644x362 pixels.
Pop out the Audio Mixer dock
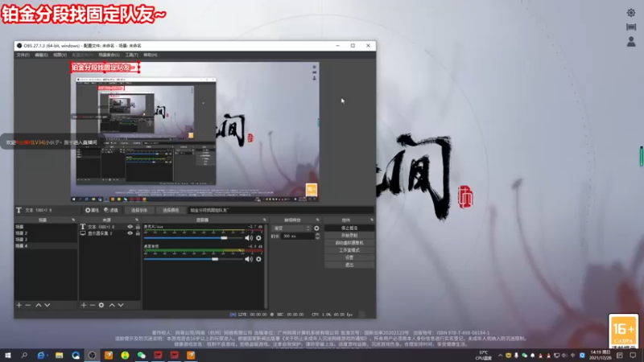[265, 220]
